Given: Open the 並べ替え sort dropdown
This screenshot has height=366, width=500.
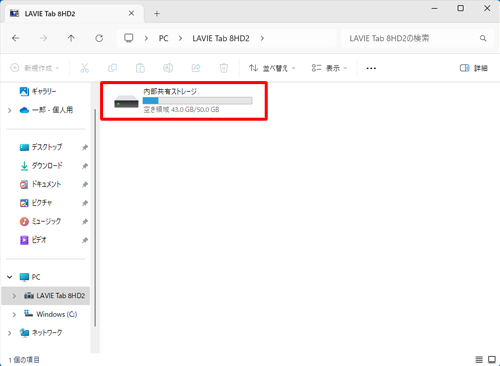Looking at the screenshot, I should click(x=272, y=68).
